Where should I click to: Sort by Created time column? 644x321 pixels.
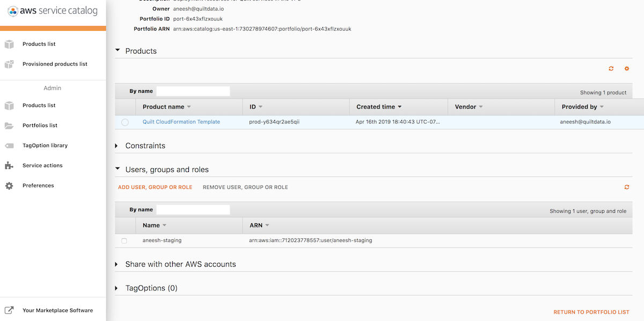[379, 107]
